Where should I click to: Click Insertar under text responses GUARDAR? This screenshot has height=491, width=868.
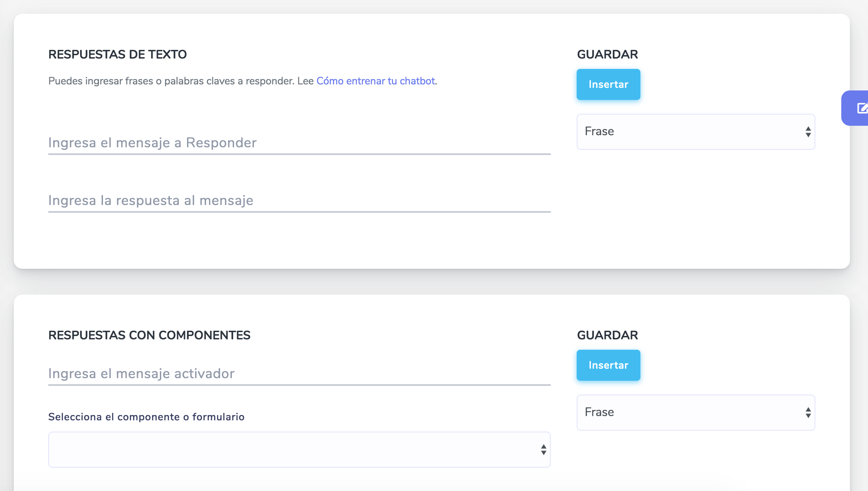(608, 84)
